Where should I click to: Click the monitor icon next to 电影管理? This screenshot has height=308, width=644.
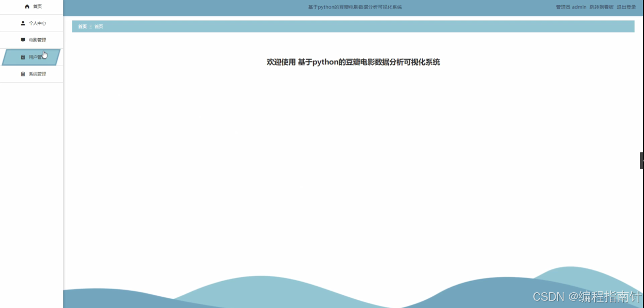22,40
